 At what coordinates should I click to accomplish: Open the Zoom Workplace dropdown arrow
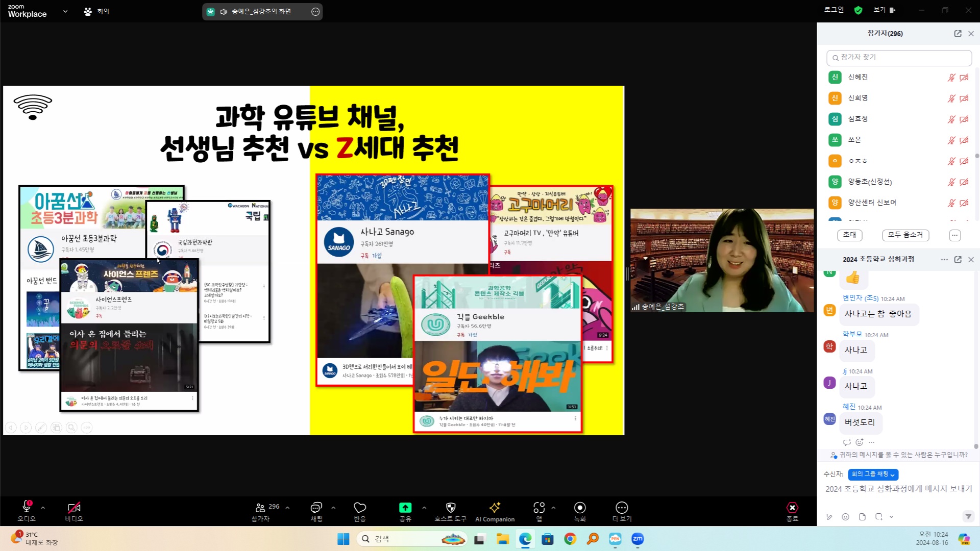65,11
